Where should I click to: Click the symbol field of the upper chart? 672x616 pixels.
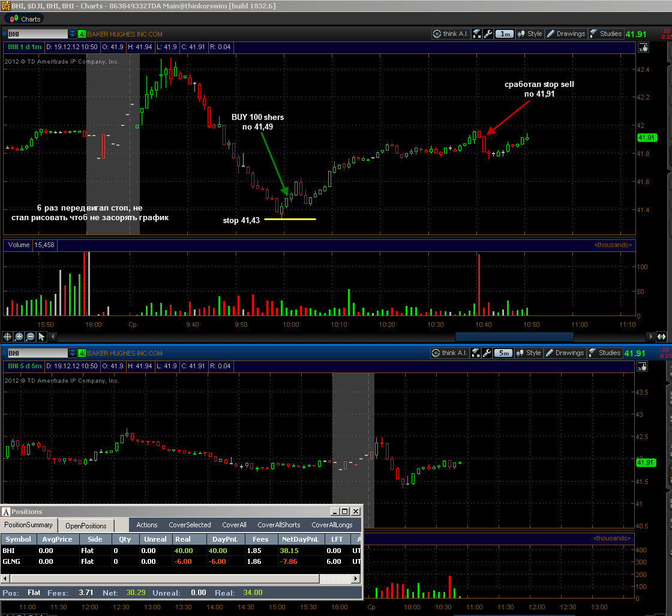37,34
